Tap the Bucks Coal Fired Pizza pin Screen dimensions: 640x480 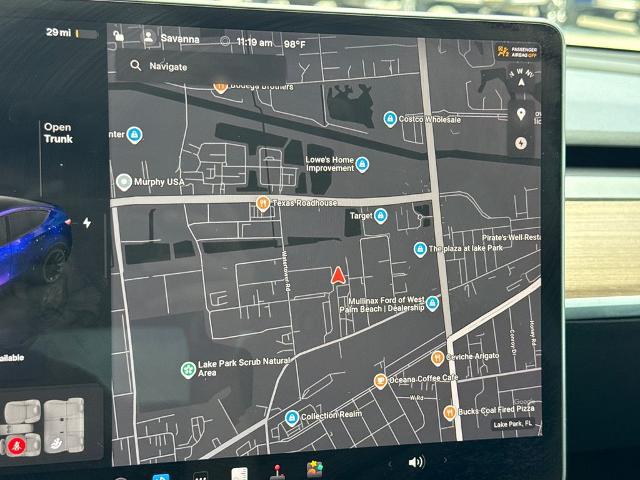point(449,413)
